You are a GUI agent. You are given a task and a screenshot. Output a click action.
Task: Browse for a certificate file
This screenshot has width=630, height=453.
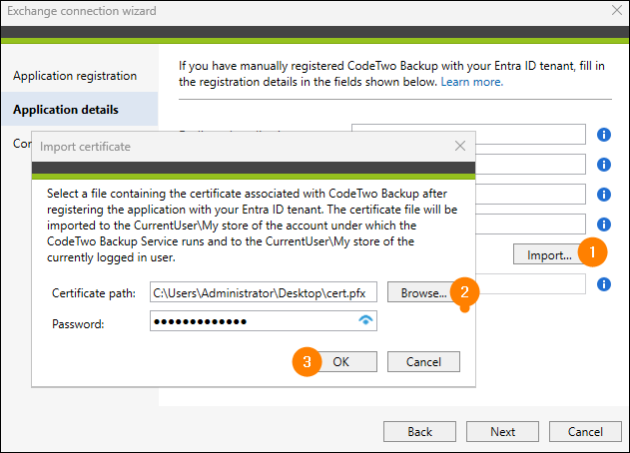[x=423, y=293]
